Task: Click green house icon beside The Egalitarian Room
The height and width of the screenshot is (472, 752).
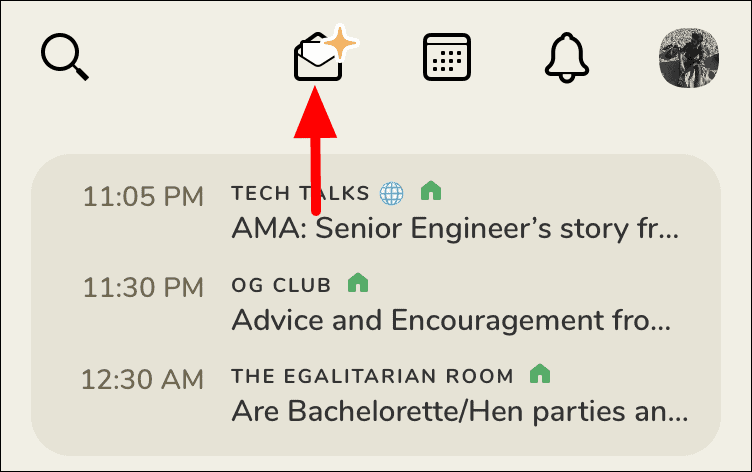Action: (540, 373)
